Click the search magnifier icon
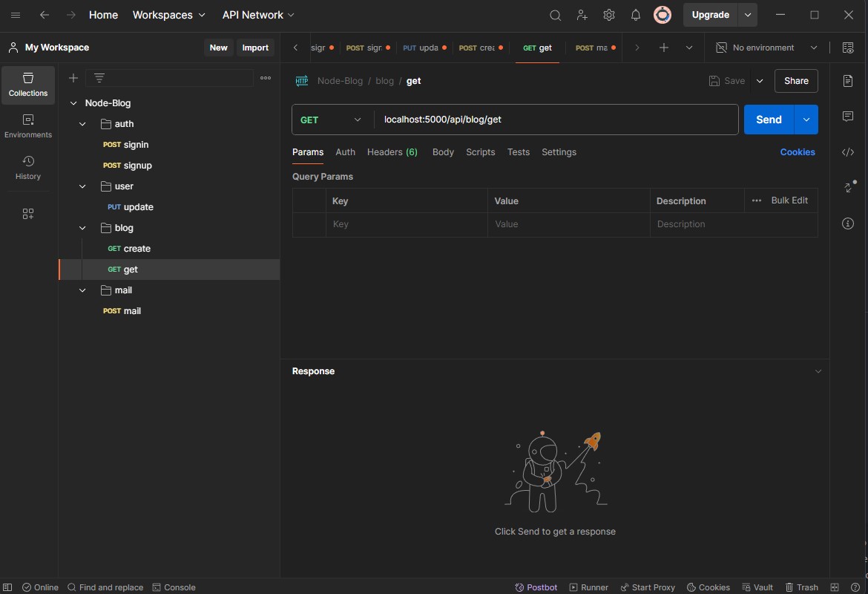 point(555,15)
